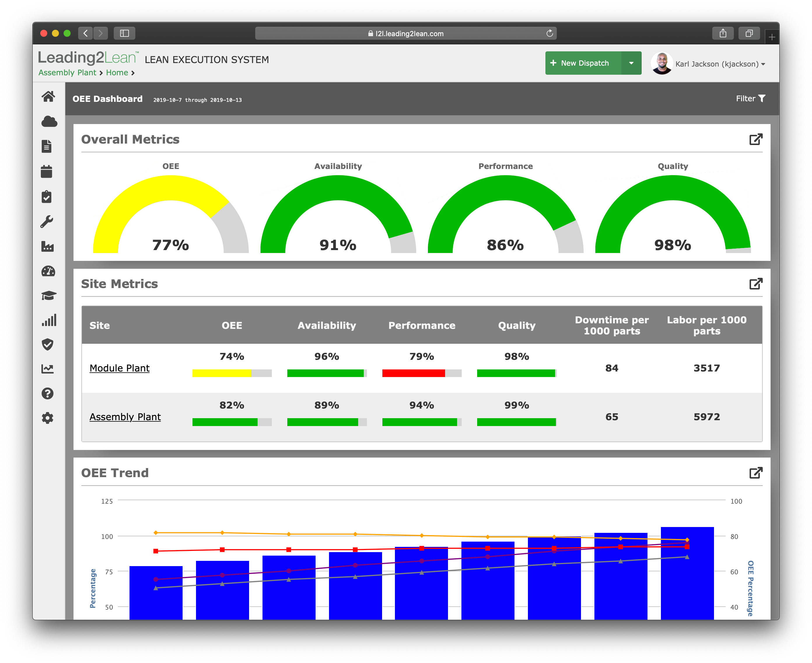The image size is (812, 663).
Task: Click Assembly Plant breadcrumb
Action: click(67, 73)
